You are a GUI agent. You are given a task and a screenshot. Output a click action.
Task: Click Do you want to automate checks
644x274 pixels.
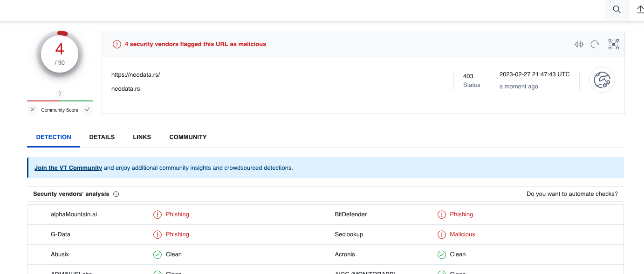point(572,194)
